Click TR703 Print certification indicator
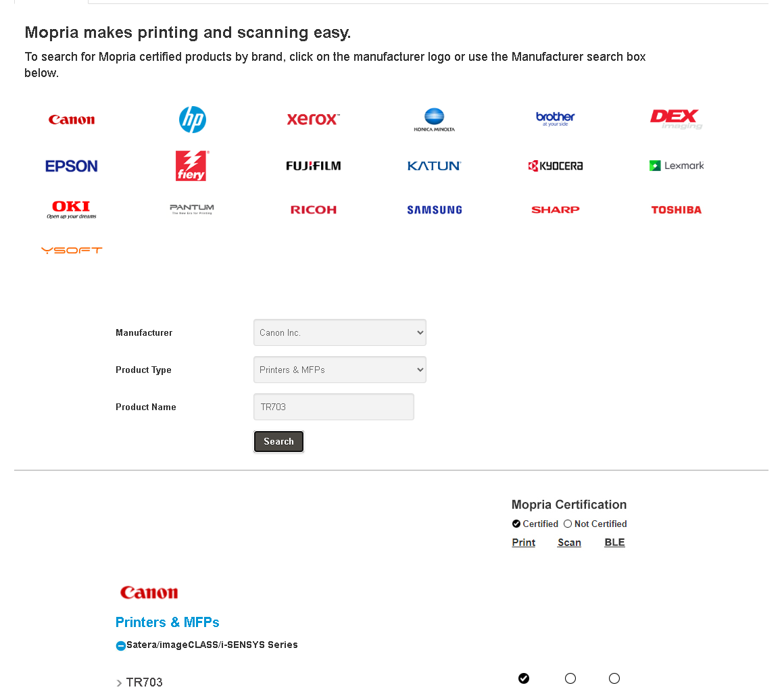The width and height of the screenshot is (782, 700). pyautogui.click(x=524, y=678)
